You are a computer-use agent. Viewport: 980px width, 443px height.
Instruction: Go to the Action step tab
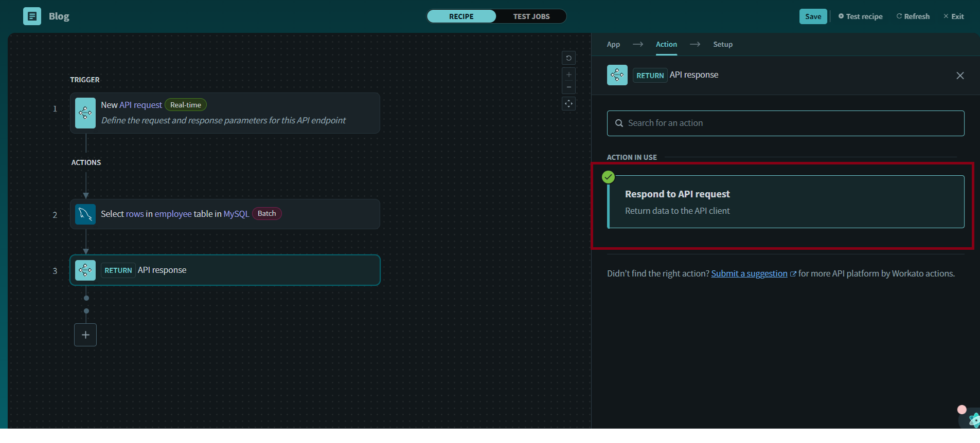666,44
